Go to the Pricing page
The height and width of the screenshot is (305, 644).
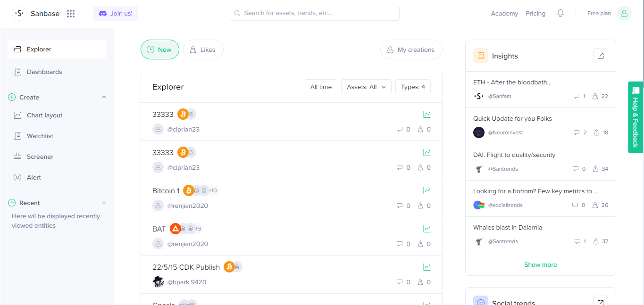(x=535, y=14)
